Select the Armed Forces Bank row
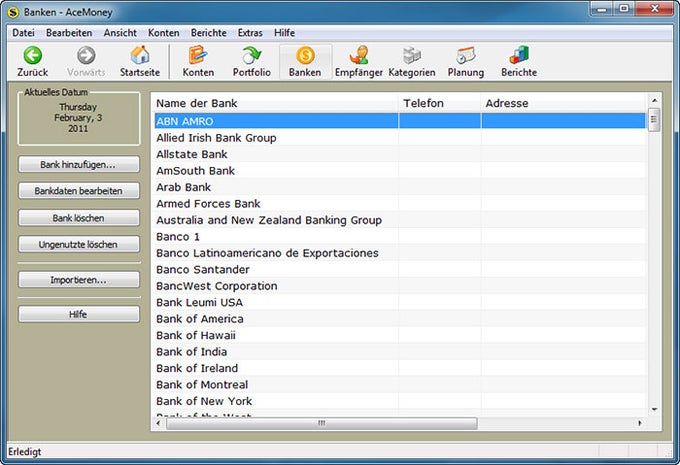 coord(400,204)
